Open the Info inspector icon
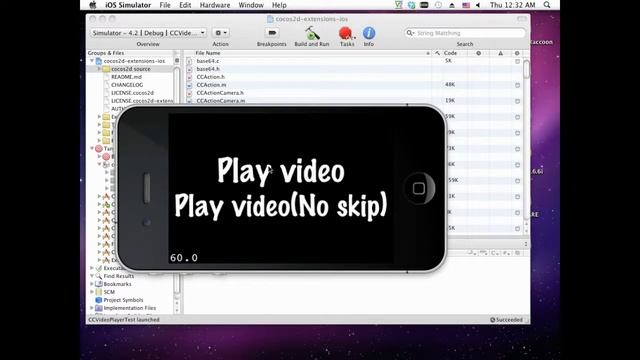This screenshot has width=640, height=360. tap(369, 33)
